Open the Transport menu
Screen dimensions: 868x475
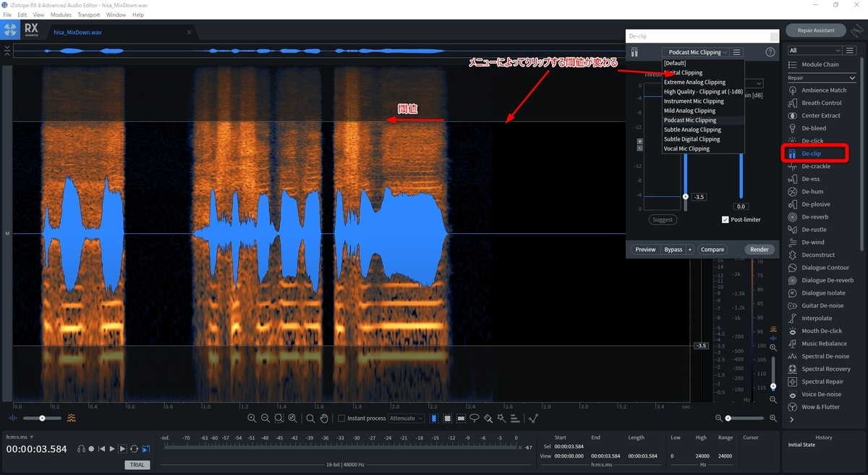pos(88,14)
